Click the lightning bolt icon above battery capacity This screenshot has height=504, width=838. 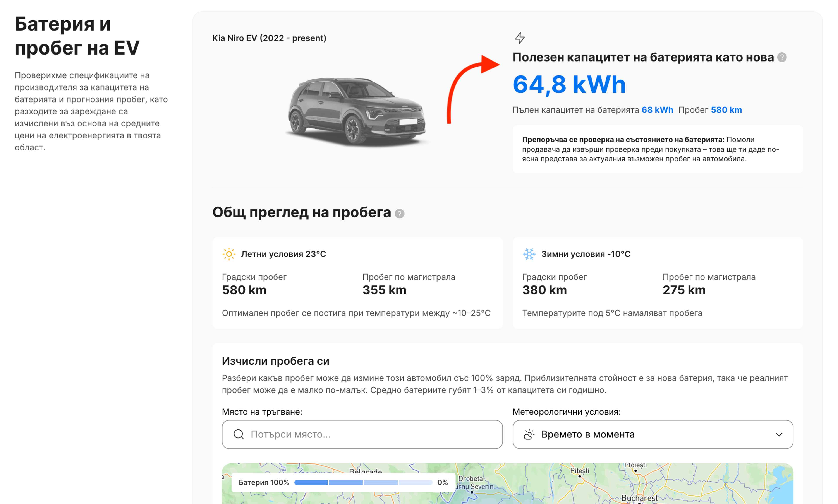click(x=520, y=38)
